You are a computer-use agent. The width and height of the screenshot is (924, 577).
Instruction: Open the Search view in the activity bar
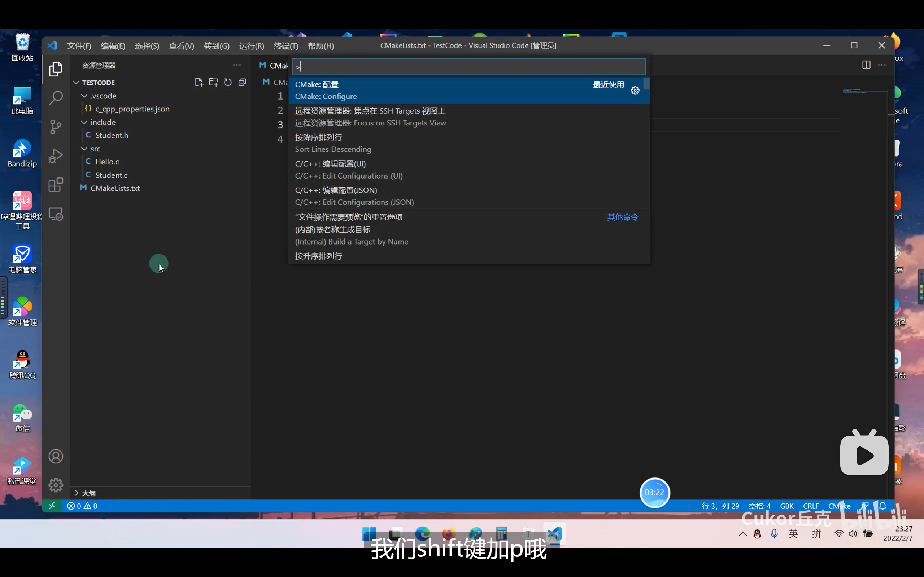click(56, 98)
